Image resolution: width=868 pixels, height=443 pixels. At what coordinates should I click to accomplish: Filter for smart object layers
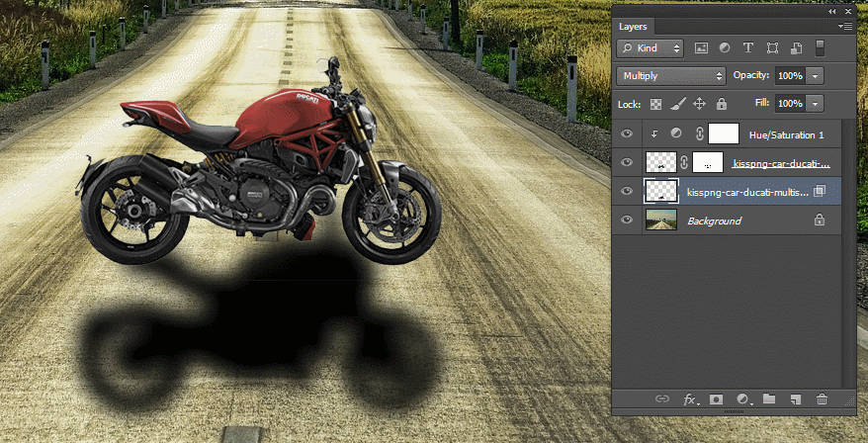click(796, 48)
